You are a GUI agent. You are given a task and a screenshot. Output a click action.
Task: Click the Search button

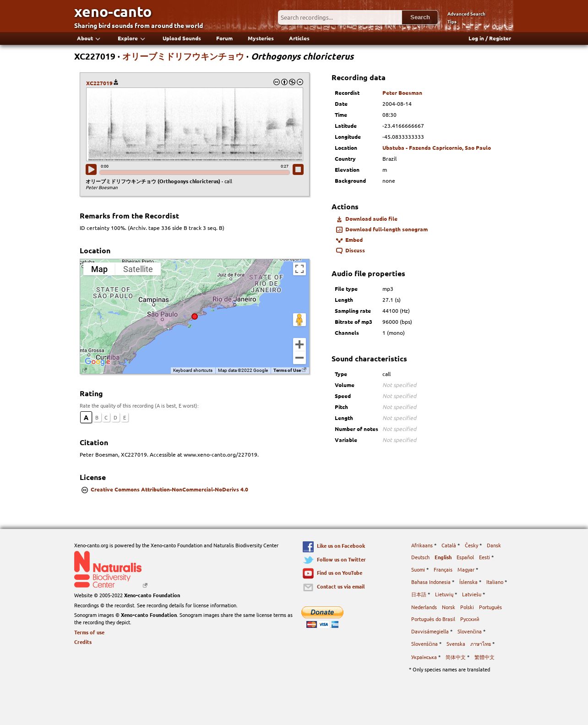420,17
